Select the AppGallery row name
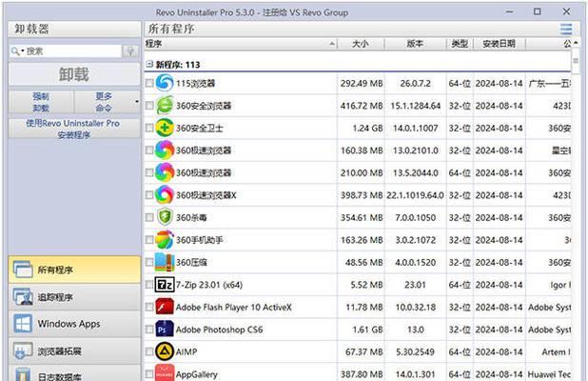The width and height of the screenshot is (588, 381). click(197, 374)
